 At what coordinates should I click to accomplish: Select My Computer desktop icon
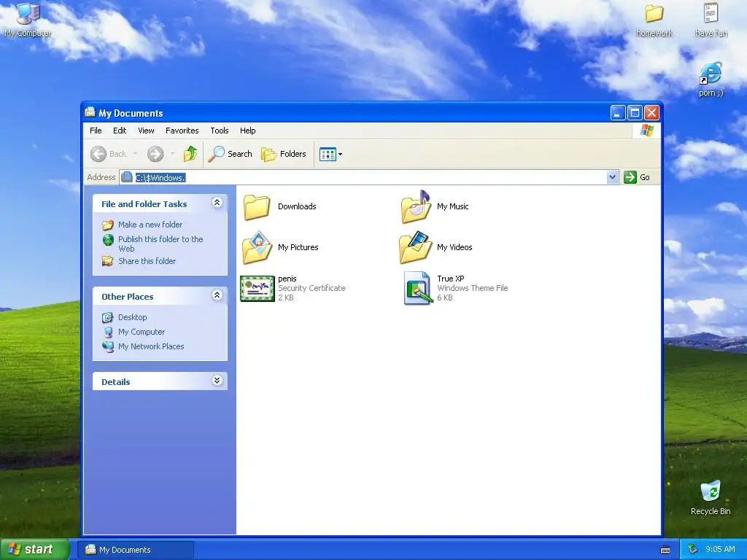click(x=28, y=13)
